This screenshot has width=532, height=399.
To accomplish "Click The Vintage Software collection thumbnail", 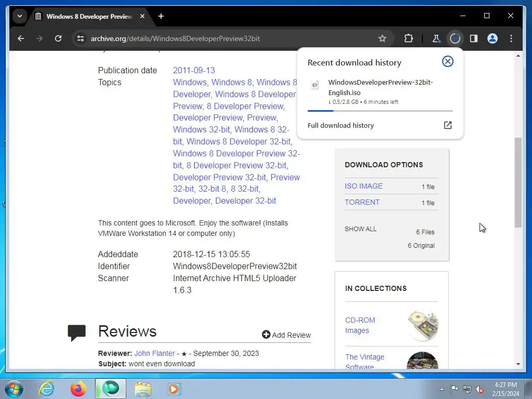I will tap(422, 361).
